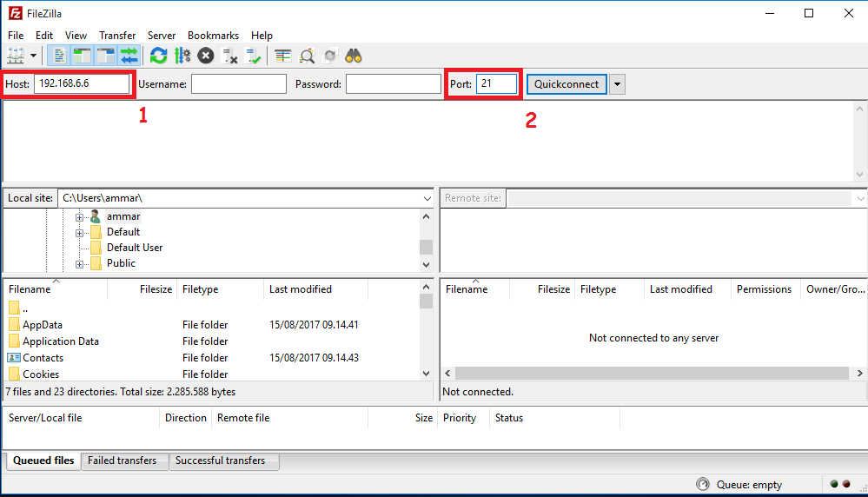Select the Public folder in tree
Screen dimensions: 868x497
(x=121, y=263)
